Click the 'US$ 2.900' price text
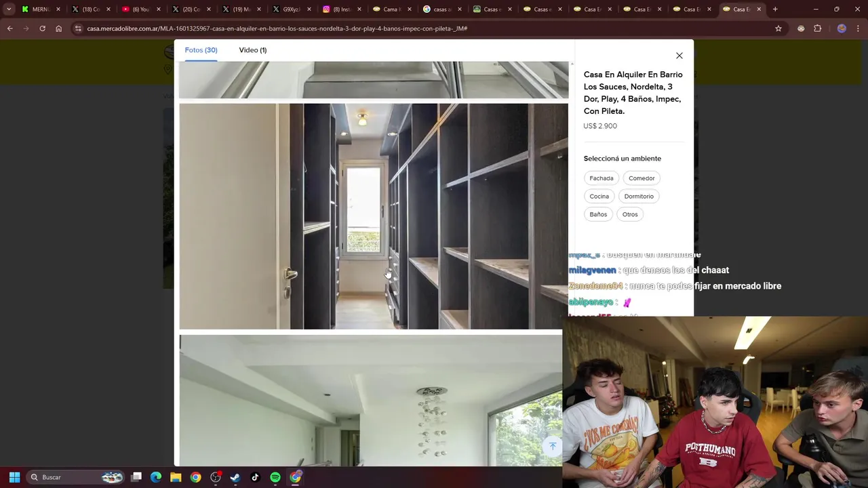This screenshot has height=488, width=868. pyautogui.click(x=600, y=126)
